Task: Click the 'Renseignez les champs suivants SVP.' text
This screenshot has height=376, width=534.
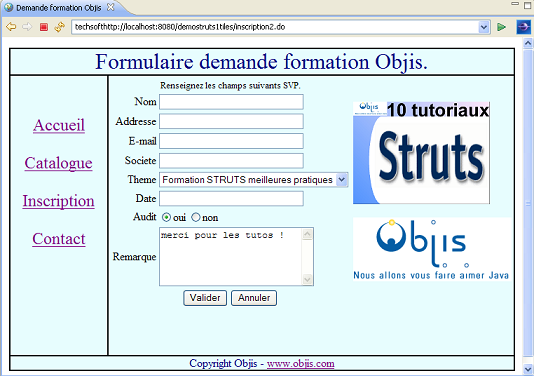Action: [230, 85]
